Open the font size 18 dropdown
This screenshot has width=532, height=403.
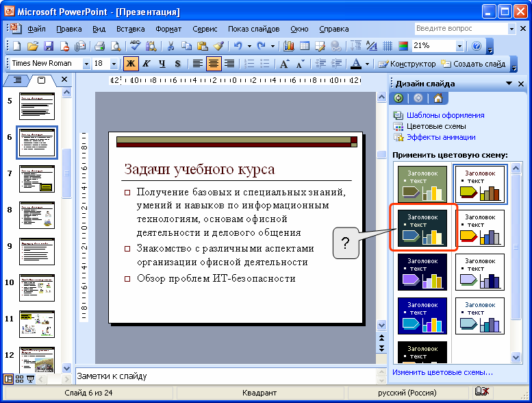pyautogui.click(x=114, y=64)
